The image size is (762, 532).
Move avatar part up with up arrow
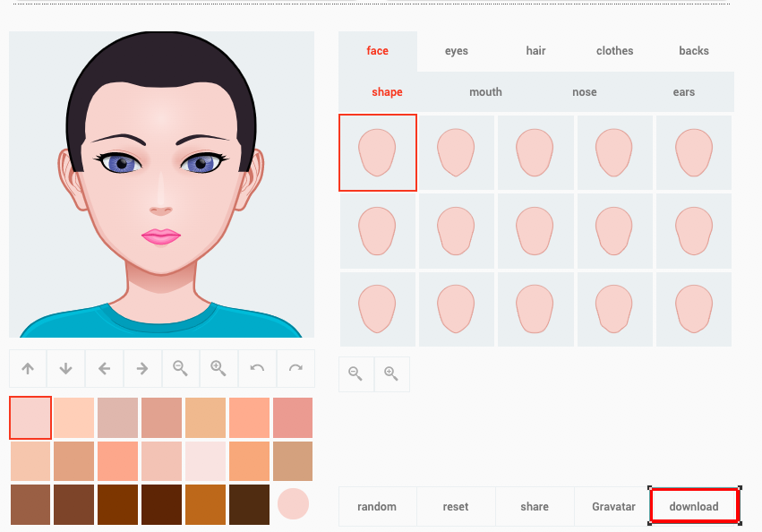(28, 369)
